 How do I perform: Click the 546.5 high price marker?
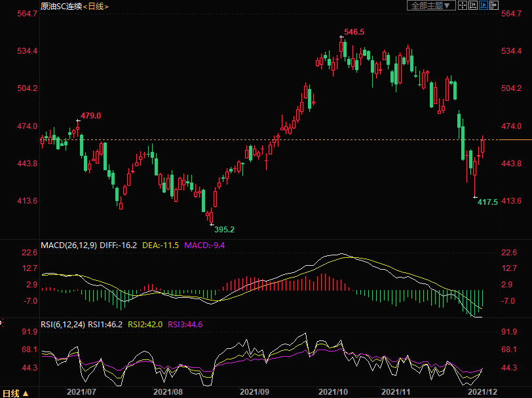point(354,31)
